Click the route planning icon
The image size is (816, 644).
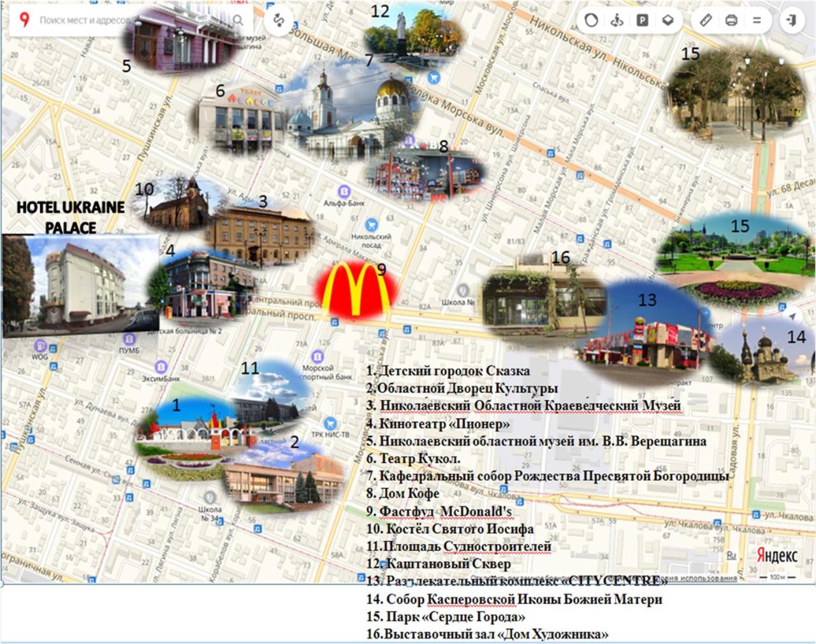(x=279, y=20)
